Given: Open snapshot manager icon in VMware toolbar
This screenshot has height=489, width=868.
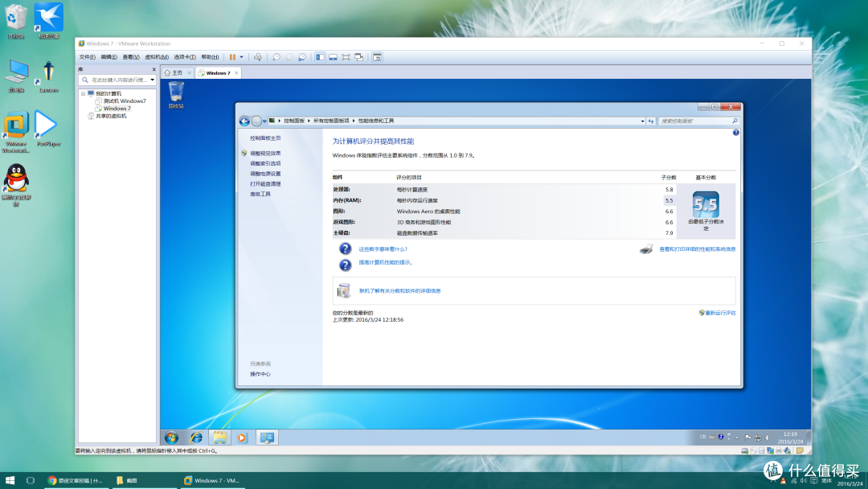Looking at the screenshot, I should (302, 57).
